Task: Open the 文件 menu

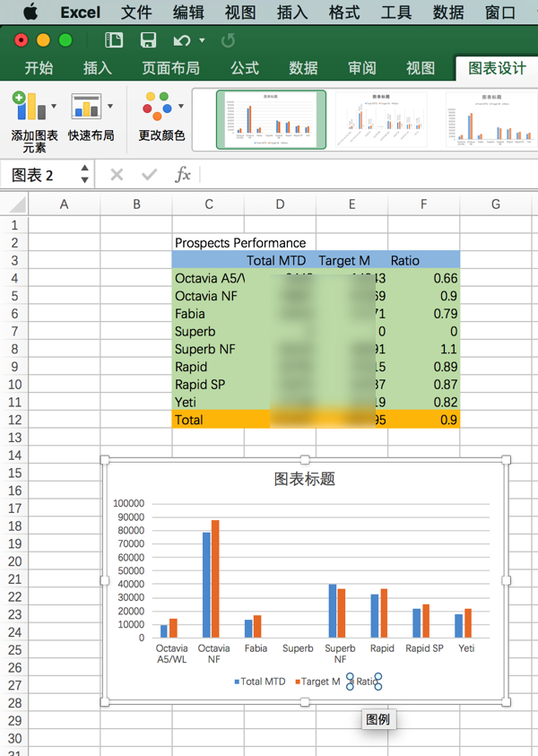Action: coord(136,12)
